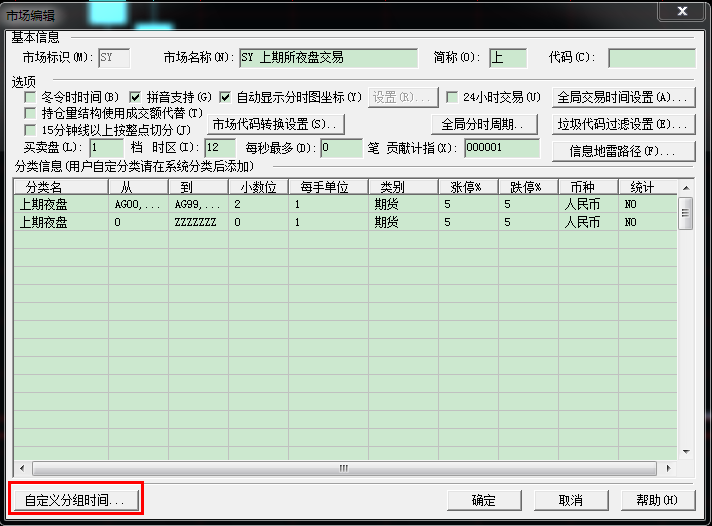Screen dimensions: 712x526
Task: Click the 币种 column header
Action: pyautogui.click(x=588, y=187)
